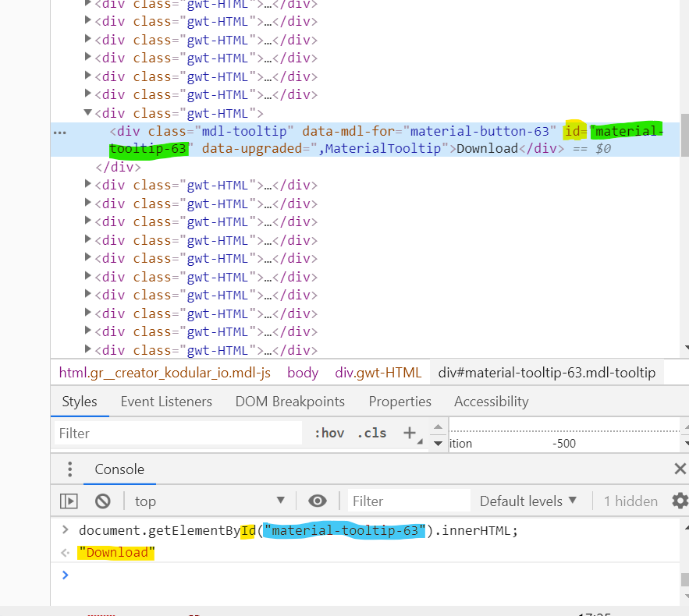Switch to the DOM Breakpoints tab
Image resolution: width=689 pixels, height=616 pixels.
[290, 402]
